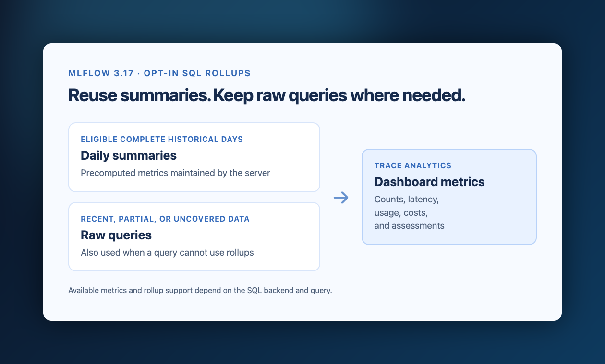This screenshot has height=364, width=605.
Task: Click the 'Raw queries' title
Action: [x=116, y=235]
